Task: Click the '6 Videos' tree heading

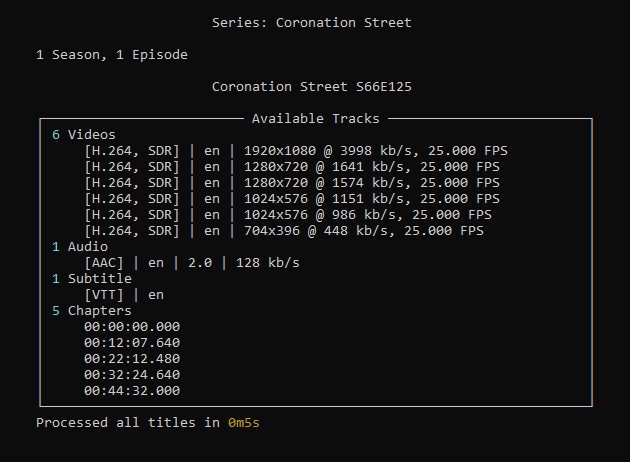Action: (x=84, y=135)
